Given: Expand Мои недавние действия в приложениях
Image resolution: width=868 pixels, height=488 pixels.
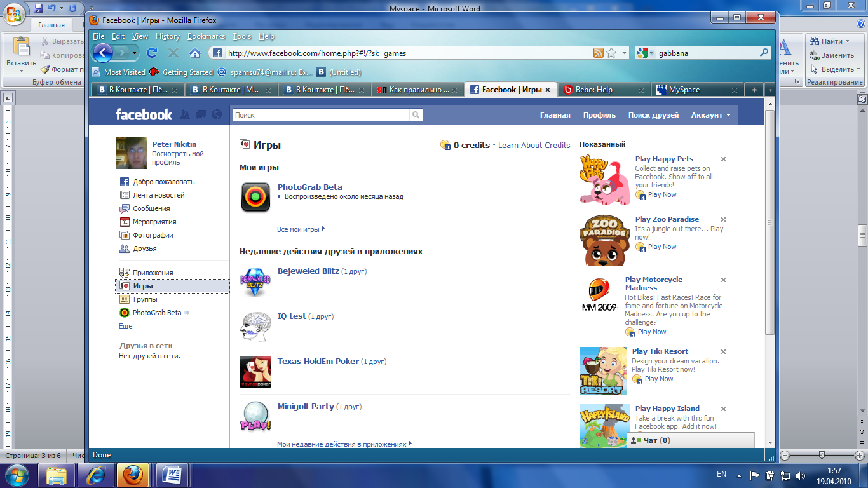Looking at the screenshot, I should point(344,444).
